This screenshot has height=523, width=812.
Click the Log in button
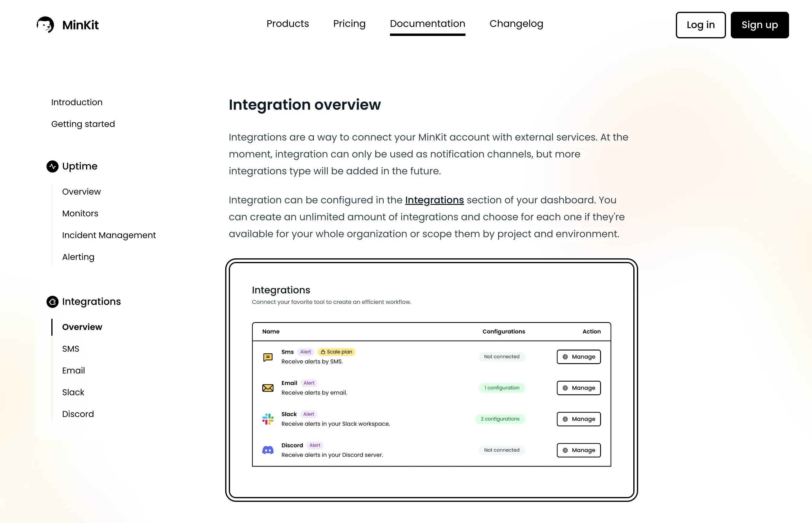pos(700,25)
